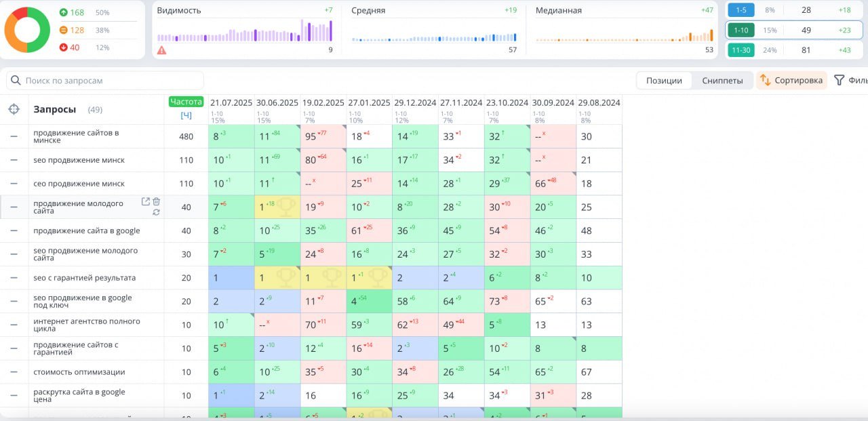Click the minus icon for seo продвижение минск
This screenshot has height=421, width=868.
[x=14, y=160]
